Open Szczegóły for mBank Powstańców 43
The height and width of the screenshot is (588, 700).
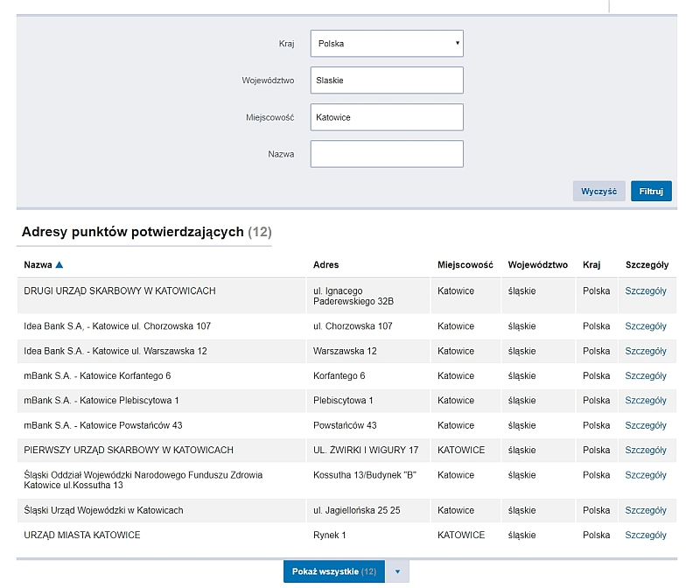(646, 425)
